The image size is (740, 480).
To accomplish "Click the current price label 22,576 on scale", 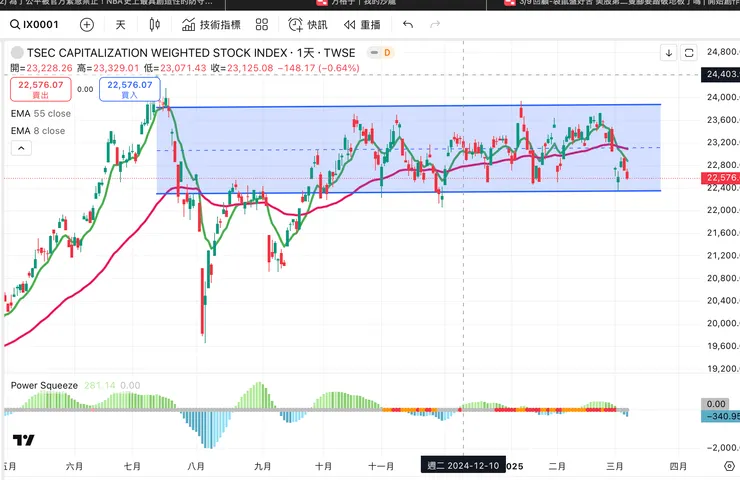I will tap(720, 178).
